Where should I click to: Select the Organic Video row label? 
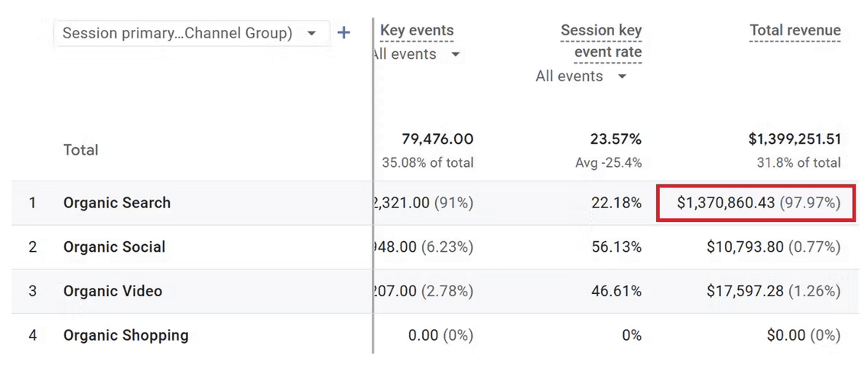click(x=112, y=292)
